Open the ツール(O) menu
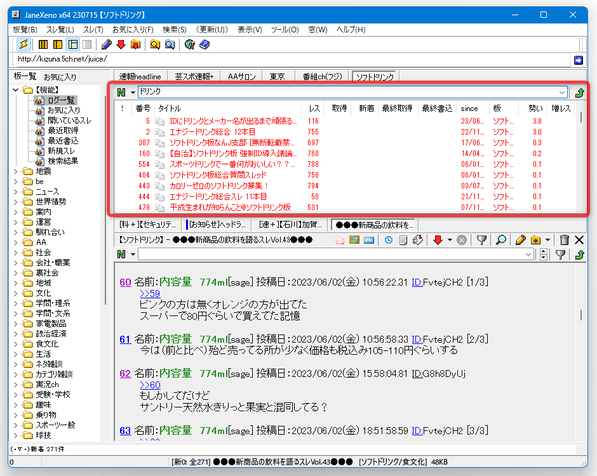 [285, 30]
